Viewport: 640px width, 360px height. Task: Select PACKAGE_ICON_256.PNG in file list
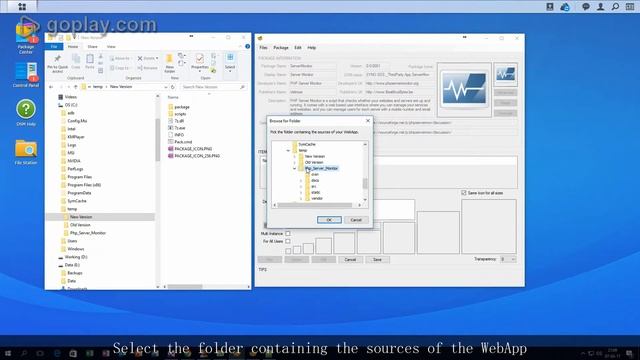pos(194,156)
